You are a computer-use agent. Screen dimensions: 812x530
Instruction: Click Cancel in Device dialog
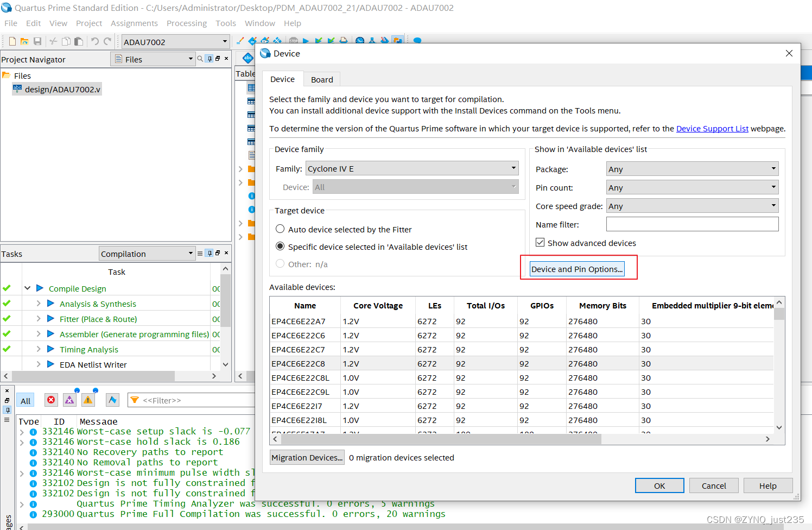(714, 485)
